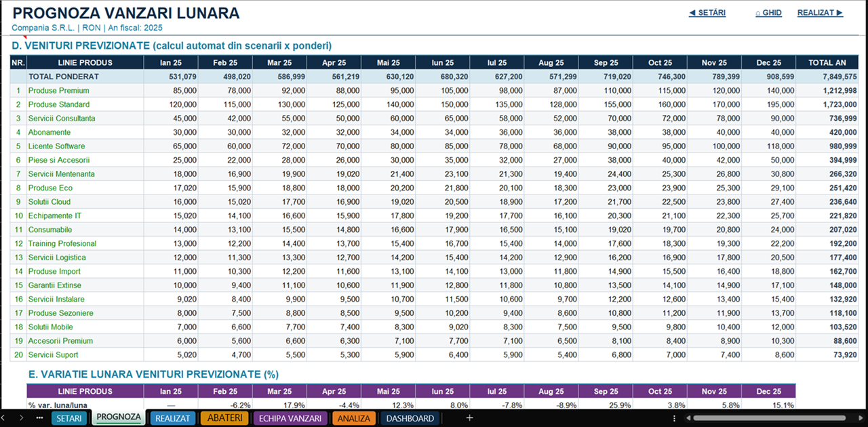Switch to the SETARI sheet tab
This screenshot has height=427, width=868.
coord(69,418)
